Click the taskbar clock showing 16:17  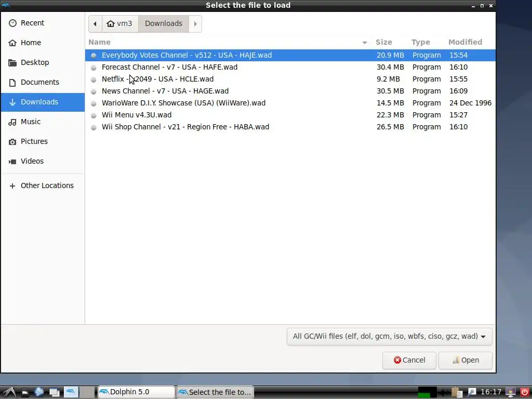click(490, 392)
